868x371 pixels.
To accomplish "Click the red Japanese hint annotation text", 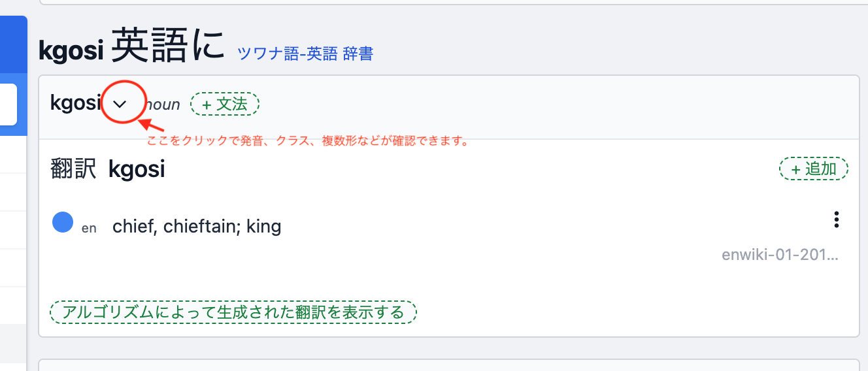I will [x=307, y=140].
